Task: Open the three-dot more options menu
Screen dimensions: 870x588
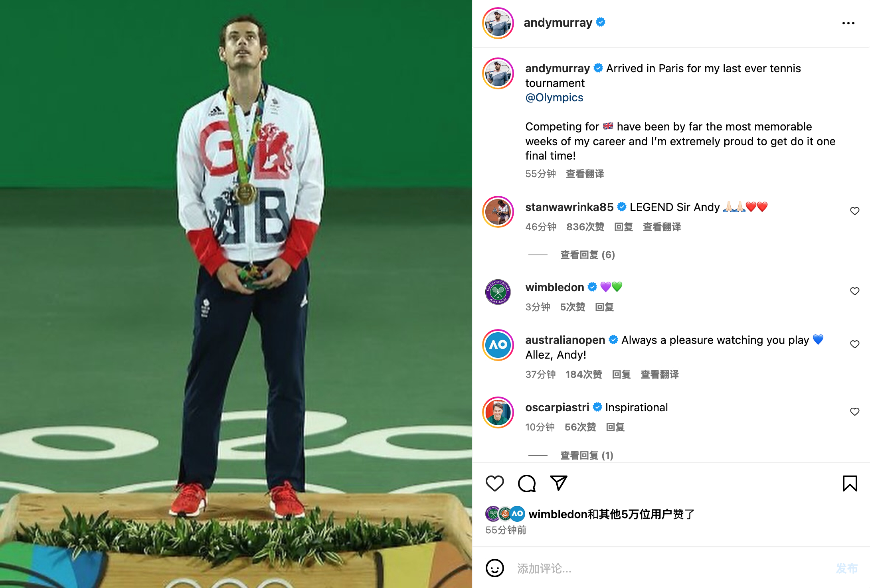Action: [x=848, y=23]
